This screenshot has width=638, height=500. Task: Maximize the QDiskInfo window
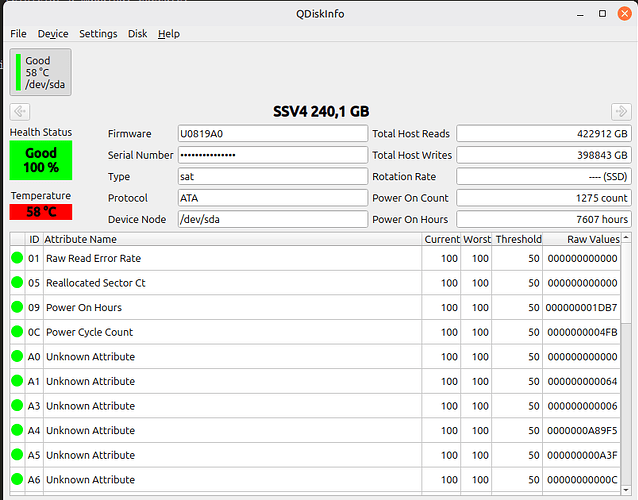point(602,14)
